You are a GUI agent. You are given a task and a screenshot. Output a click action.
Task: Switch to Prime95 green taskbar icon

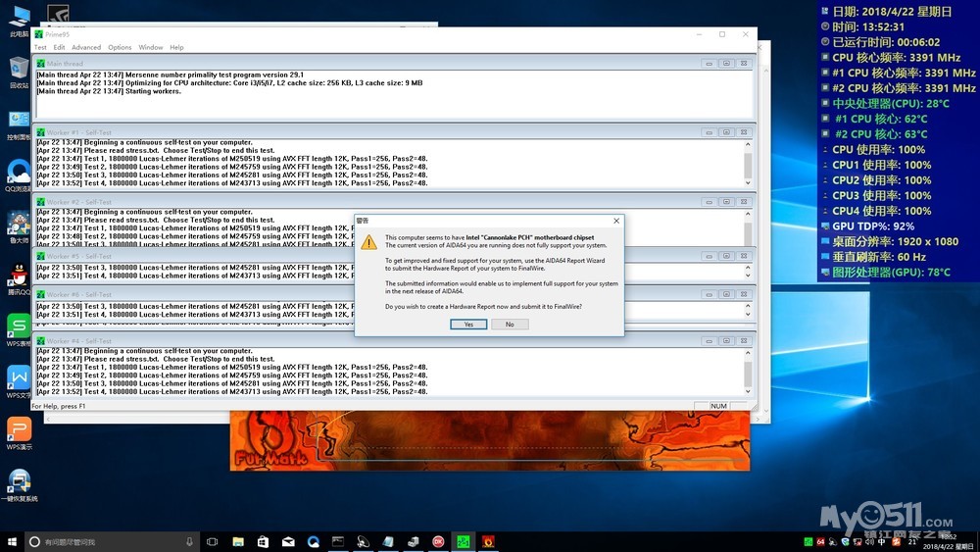click(464, 541)
